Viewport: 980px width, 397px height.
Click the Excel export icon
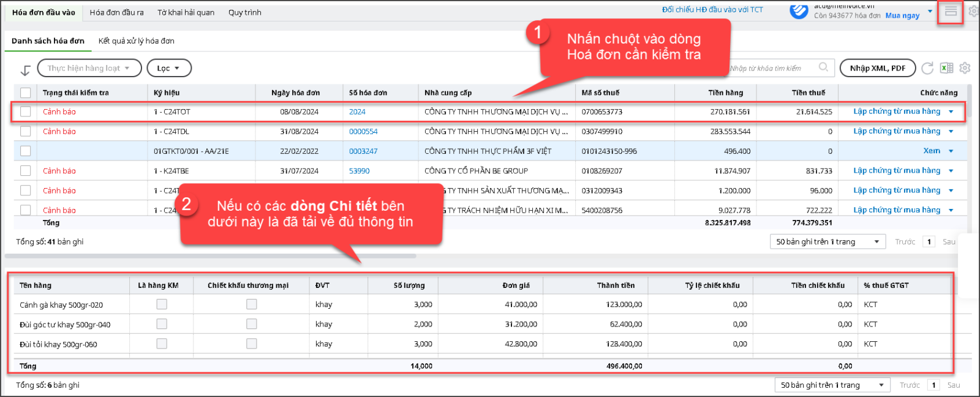pyautogui.click(x=946, y=68)
